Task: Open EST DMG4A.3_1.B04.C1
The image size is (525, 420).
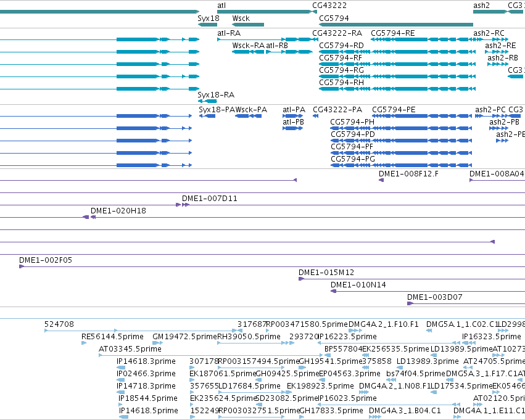Action: pos(405,411)
